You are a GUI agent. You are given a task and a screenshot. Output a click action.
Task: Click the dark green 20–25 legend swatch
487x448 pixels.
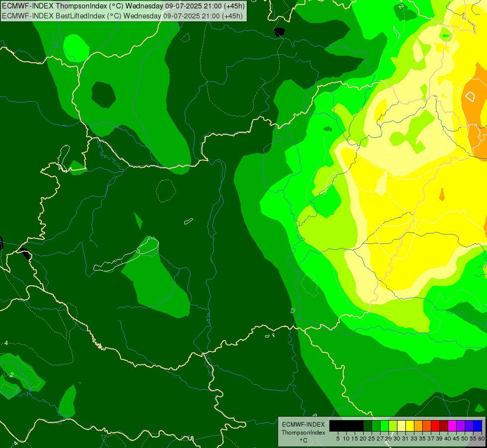click(368, 426)
